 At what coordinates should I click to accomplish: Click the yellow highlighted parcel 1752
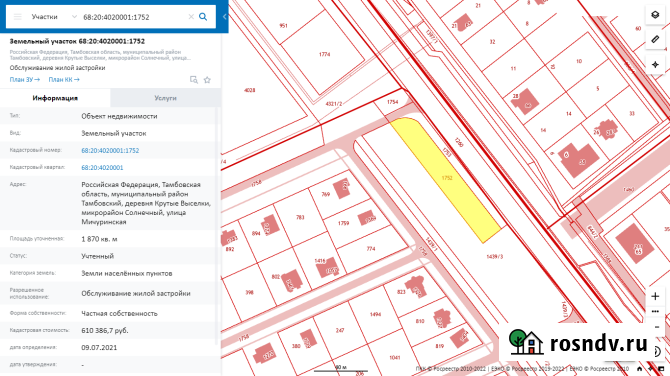(x=447, y=179)
